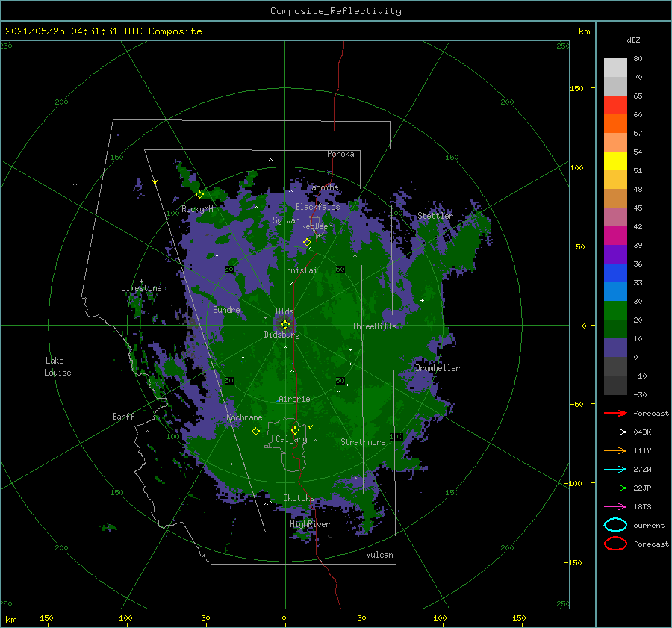
Task: Click the white plus marker south of Stettler
Action: click(422, 300)
